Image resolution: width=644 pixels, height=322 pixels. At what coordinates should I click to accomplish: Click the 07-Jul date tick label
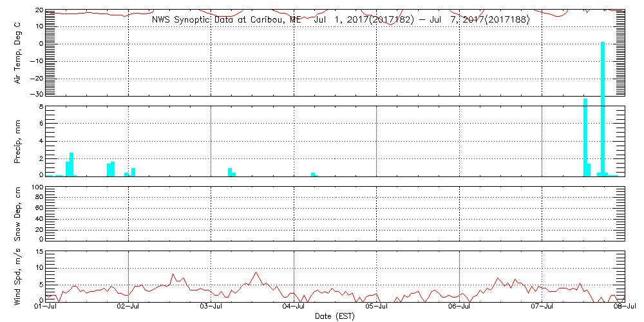point(542,308)
